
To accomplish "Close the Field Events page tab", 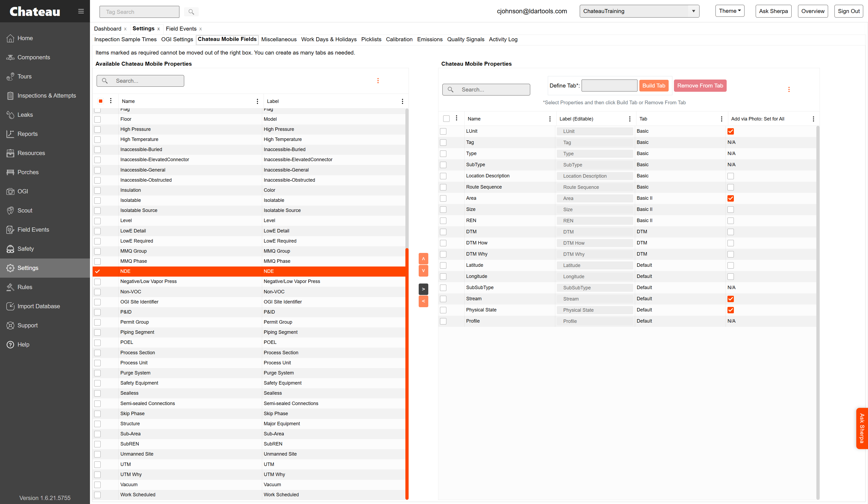I will (x=201, y=29).
